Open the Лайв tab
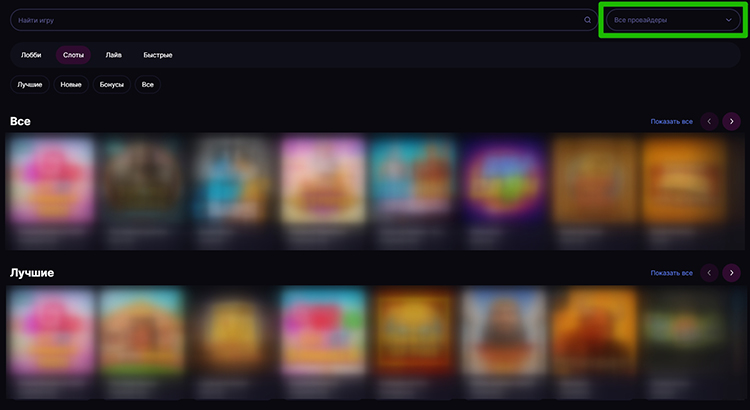 (x=113, y=55)
